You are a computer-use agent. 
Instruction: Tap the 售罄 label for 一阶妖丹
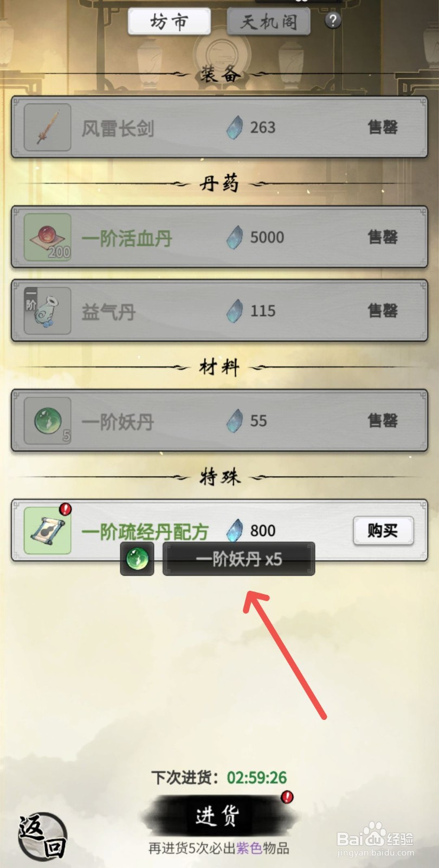383,420
